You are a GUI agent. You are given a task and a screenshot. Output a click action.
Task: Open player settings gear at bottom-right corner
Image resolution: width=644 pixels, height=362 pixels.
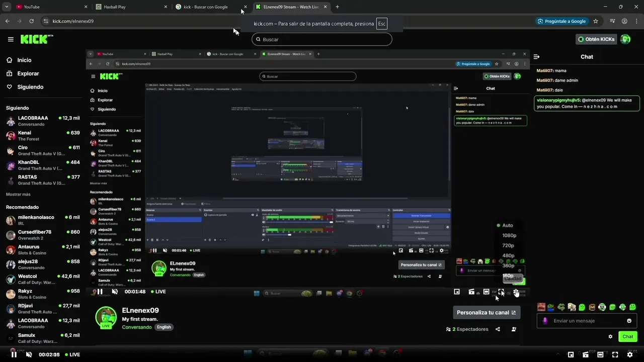pos(630,354)
